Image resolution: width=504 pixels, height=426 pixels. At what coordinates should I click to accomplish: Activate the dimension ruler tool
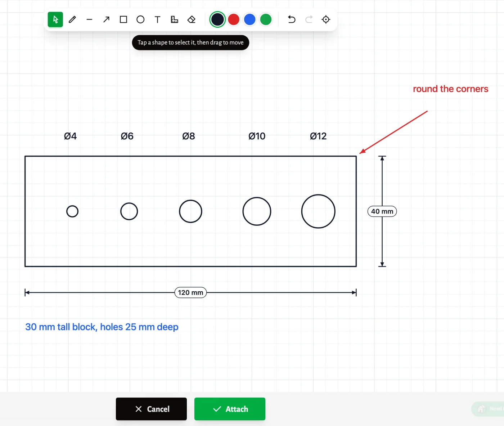[x=174, y=19]
